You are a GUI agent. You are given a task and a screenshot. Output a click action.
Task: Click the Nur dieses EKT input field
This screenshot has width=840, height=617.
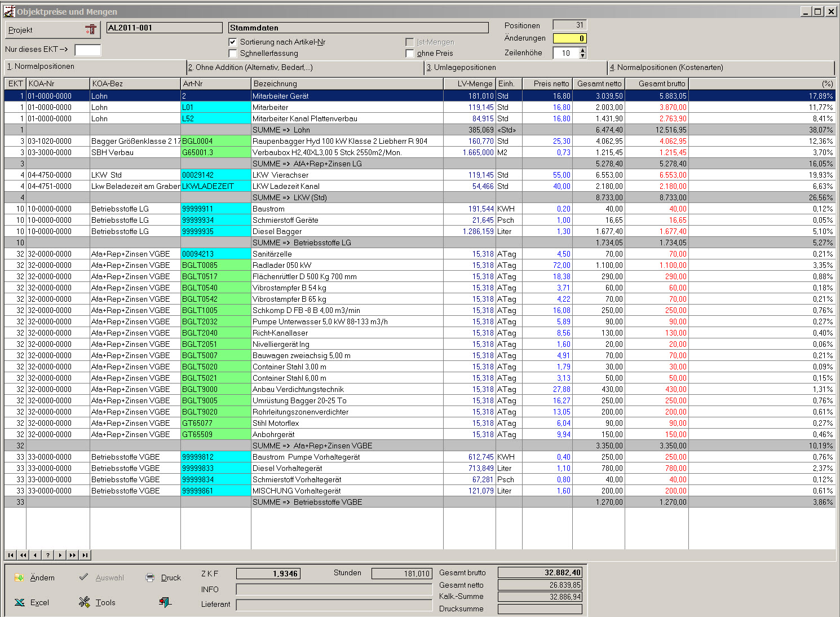[88, 50]
